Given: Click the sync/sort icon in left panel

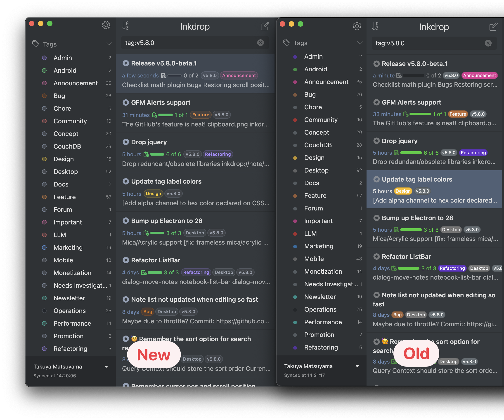Looking at the screenshot, I should pyautogui.click(x=128, y=26).
